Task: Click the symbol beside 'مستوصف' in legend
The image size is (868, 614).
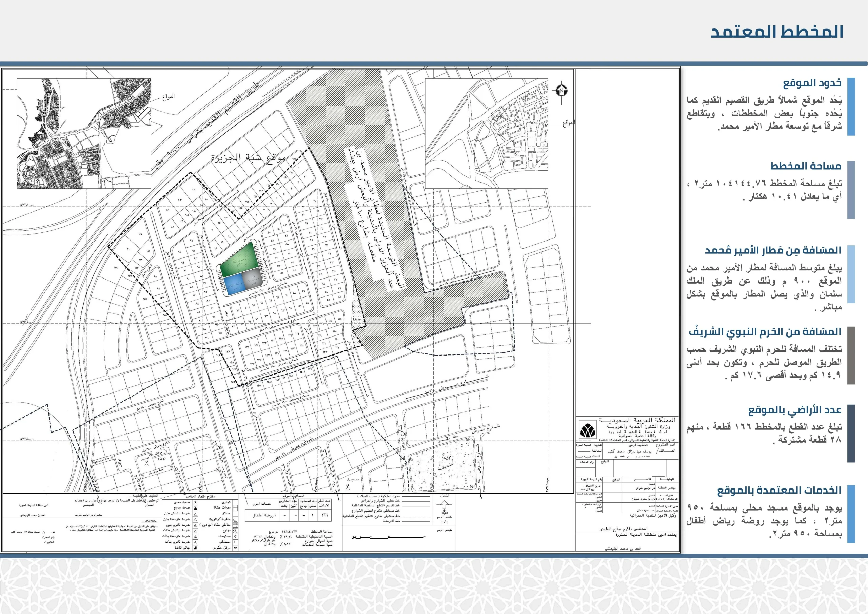Action: pos(236,536)
